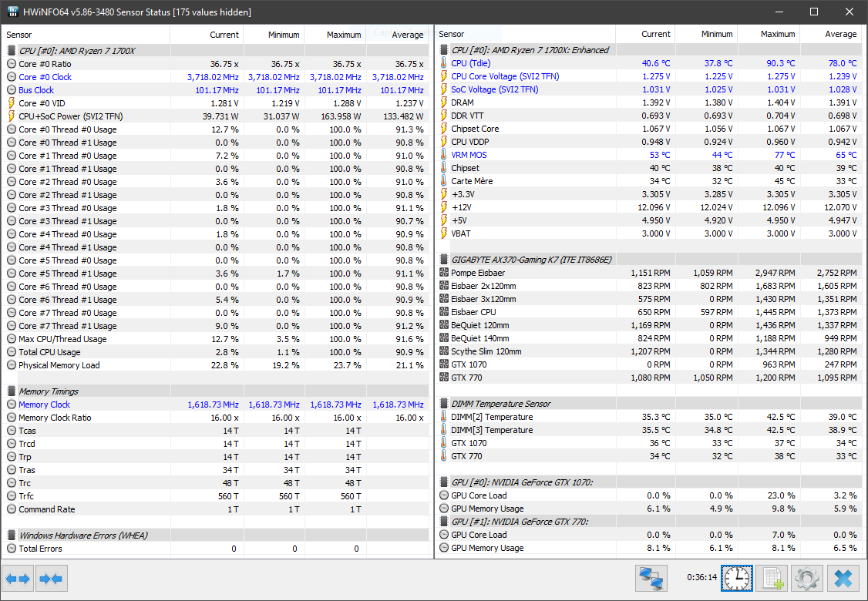Select the DRAM voltage row
The height and width of the screenshot is (601, 868).
pyautogui.click(x=648, y=102)
